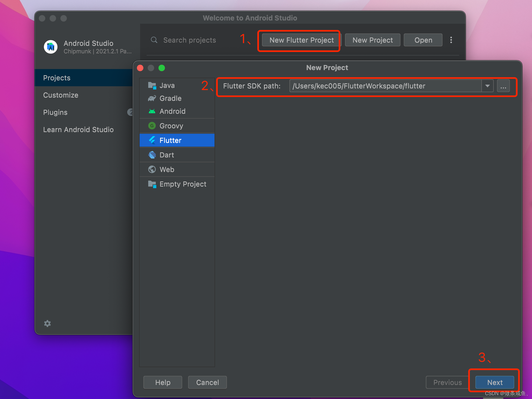This screenshot has height=399, width=532.
Task: Switch to the Customize tab
Action: tap(61, 95)
